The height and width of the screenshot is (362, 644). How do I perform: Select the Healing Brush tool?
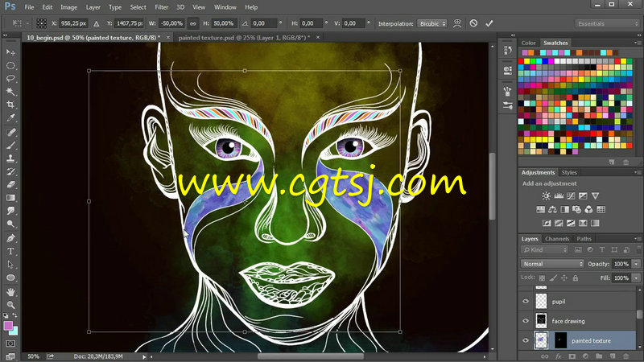point(10,132)
